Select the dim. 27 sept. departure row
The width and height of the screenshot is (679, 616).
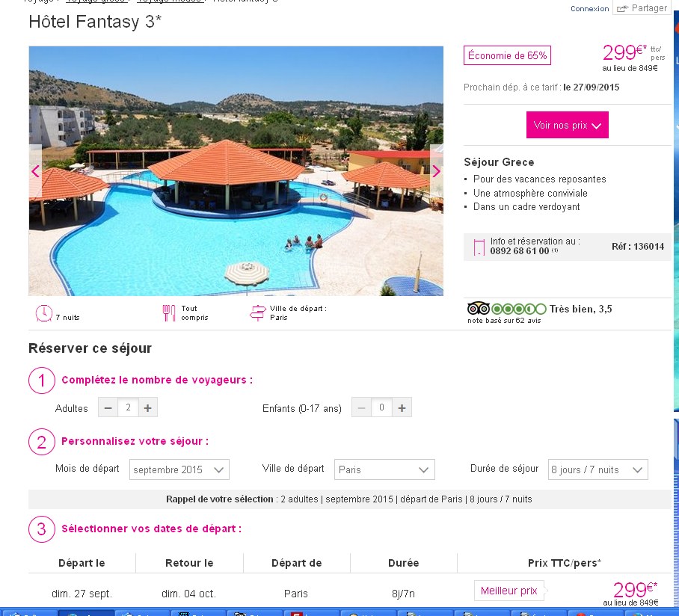[350, 594]
